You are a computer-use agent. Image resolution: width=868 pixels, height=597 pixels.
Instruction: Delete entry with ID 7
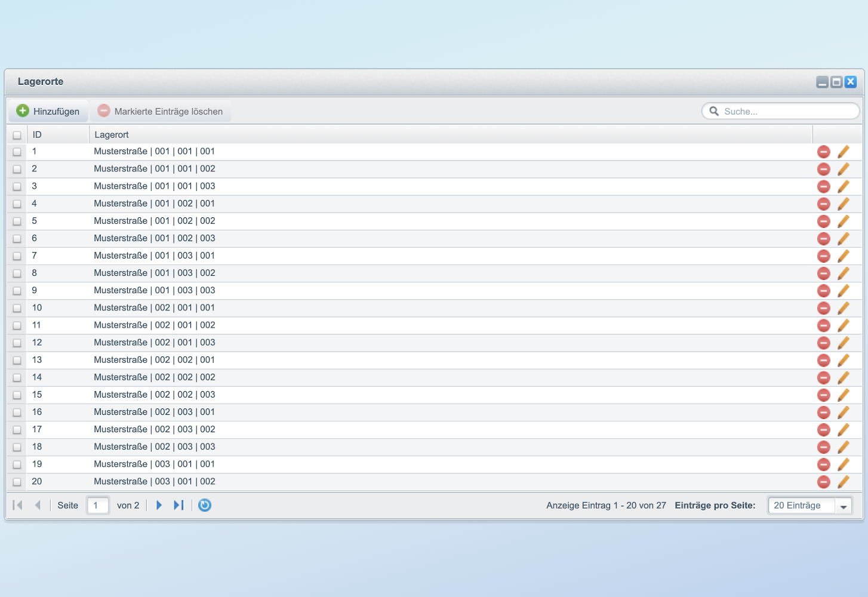(824, 256)
